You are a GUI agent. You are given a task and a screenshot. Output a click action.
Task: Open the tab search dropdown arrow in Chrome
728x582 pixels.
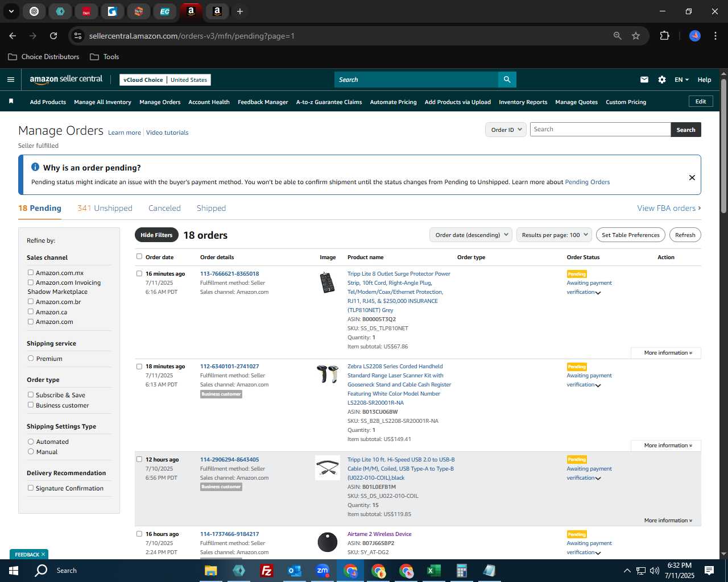coord(11,11)
